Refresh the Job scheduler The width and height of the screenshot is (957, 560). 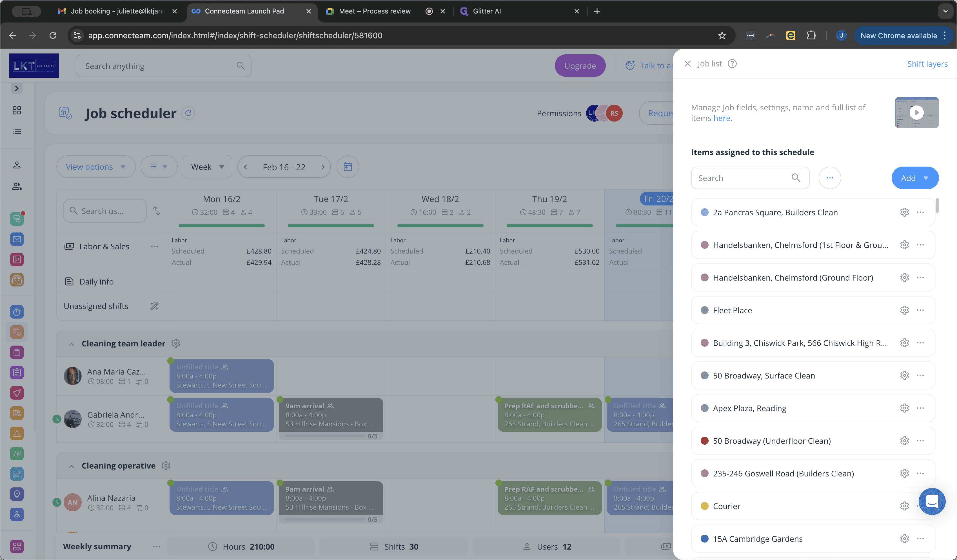click(x=188, y=113)
